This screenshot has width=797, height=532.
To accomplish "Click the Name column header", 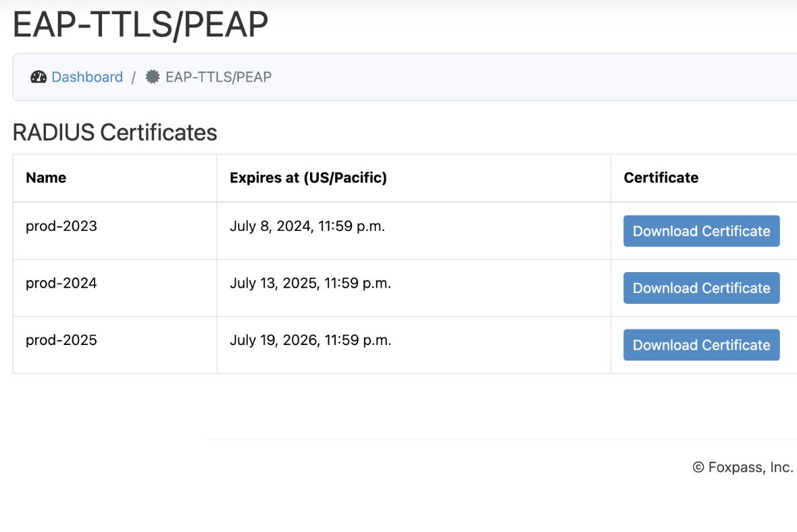I will click(x=46, y=178).
